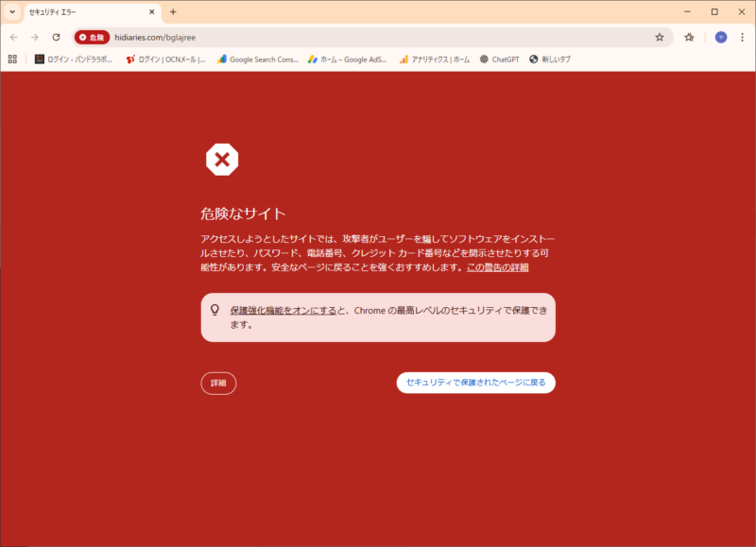Click セキュリティで保護されたページに戻る button
The width and height of the screenshot is (756, 547).
tap(475, 383)
